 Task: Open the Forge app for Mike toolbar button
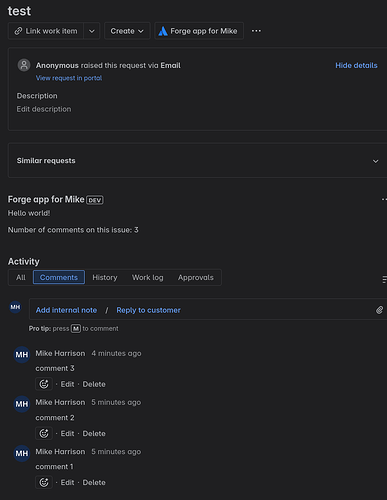199,31
